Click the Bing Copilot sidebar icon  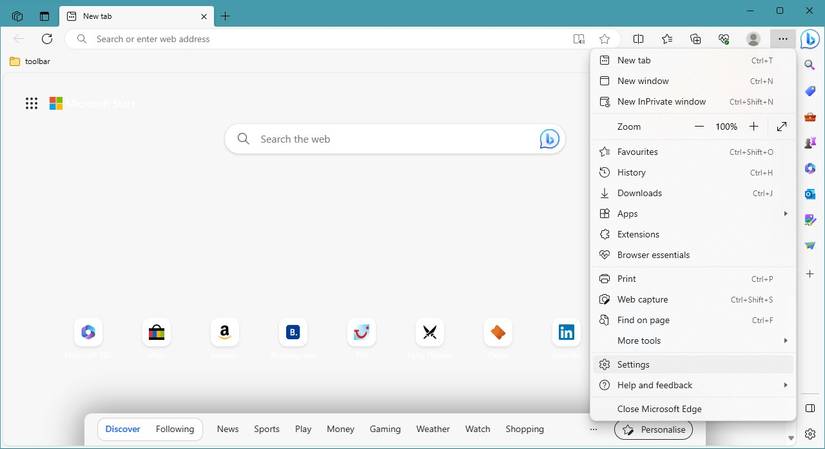pyautogui.click(x=809, y=39)
